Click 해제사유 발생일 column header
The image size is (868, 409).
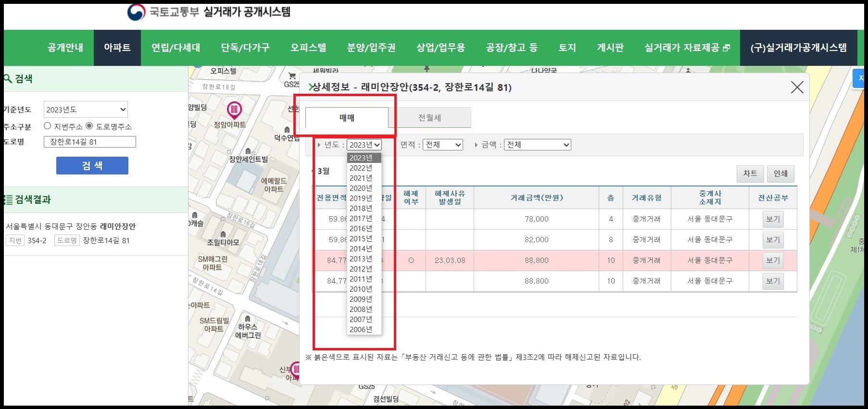[x=450, y=198]
